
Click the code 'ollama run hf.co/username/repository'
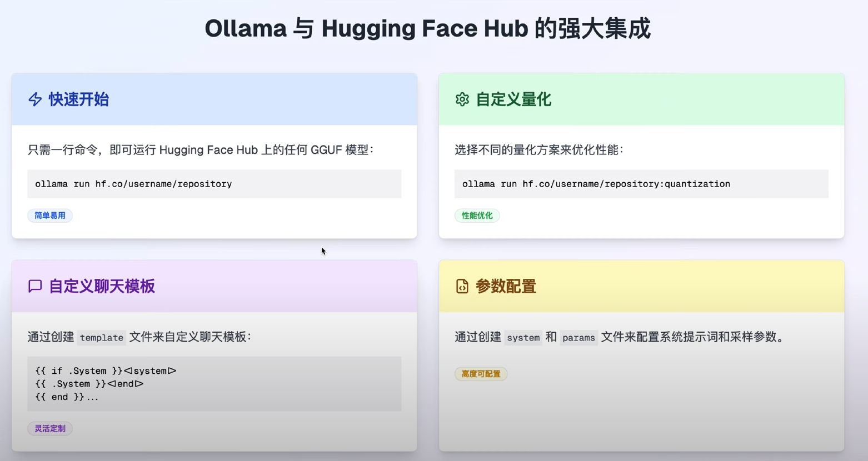point(133,184)
